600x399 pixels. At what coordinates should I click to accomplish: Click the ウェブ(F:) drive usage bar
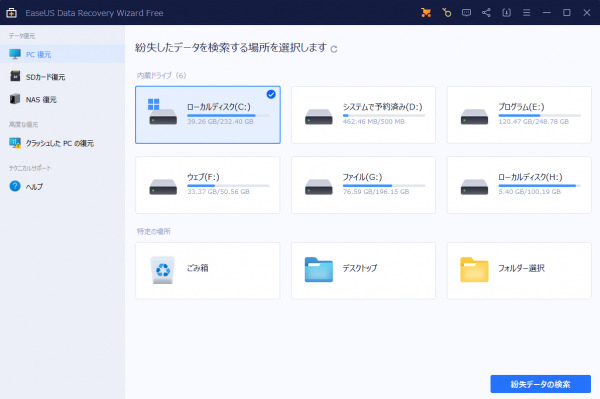pos(228,186)
